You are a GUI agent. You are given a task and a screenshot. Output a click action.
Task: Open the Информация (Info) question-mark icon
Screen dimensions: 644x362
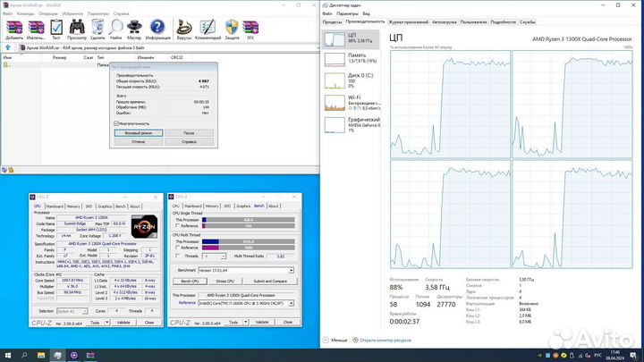click(157, 27)
